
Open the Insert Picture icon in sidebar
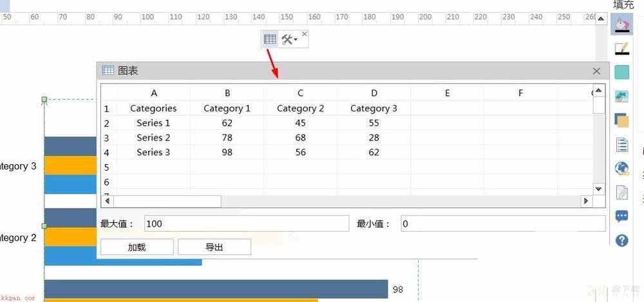click(621, 97)
